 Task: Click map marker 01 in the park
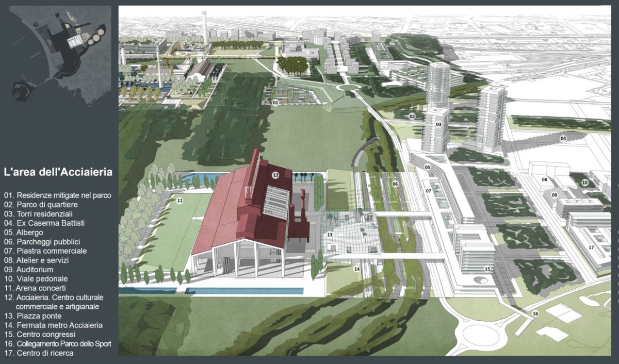pyautogui.click(x=275, y=103)
